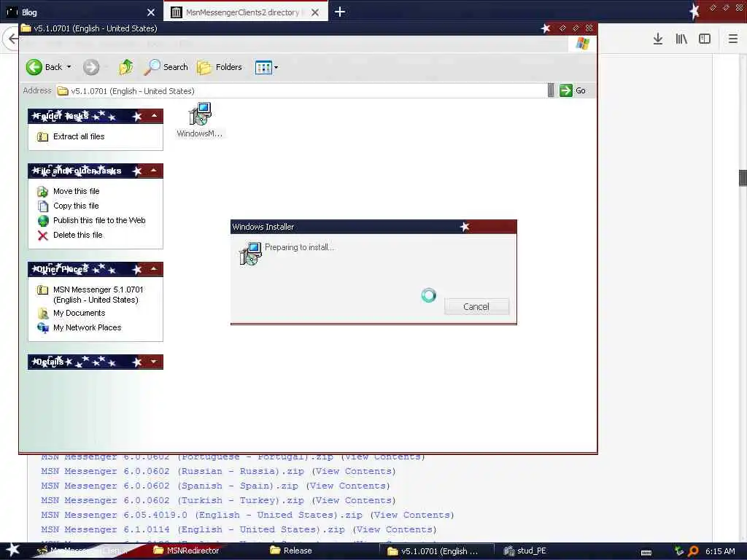The width and height of the screenshot is (747, 560).
Task: Click the red X delete icon
Action: click(43, 236)
